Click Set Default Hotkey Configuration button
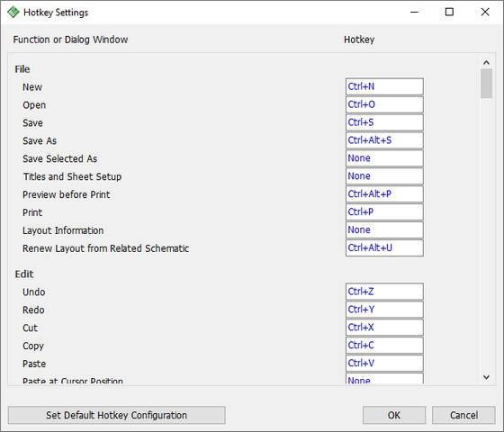This screenshot has height=432, width=504. click(116, 415)
